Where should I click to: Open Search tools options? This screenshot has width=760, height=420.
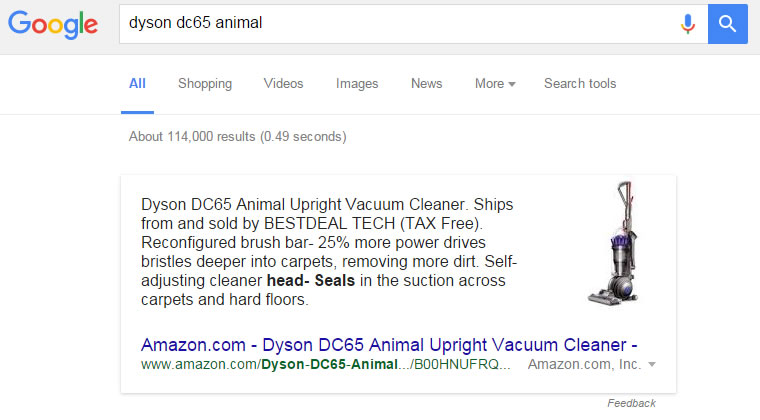pyautogui.click(x=580, y=84)
